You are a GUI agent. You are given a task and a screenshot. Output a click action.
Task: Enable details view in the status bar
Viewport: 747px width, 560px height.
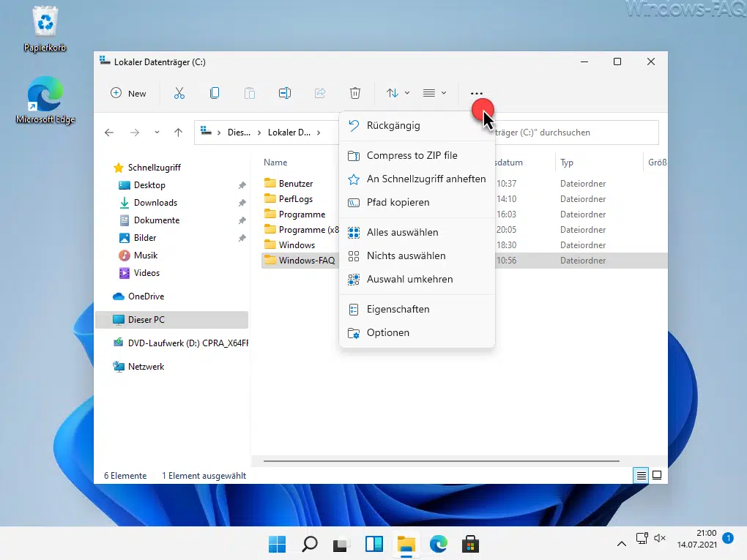click(640, 475)
